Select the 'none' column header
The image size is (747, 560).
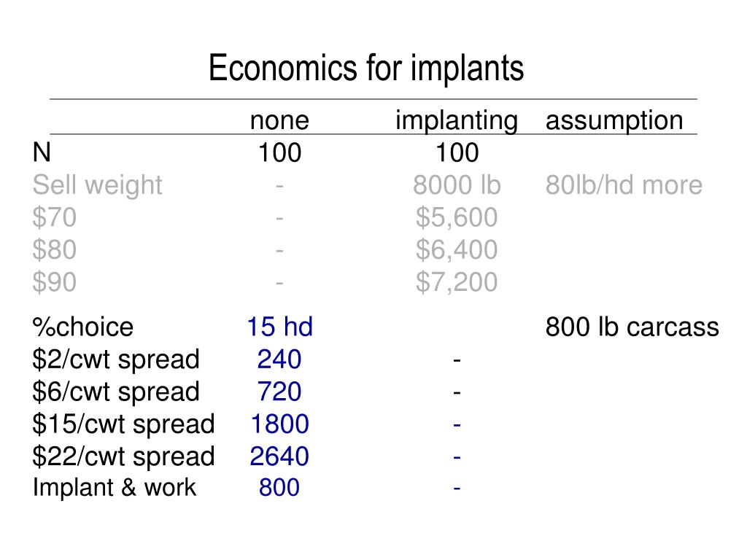tap(279, 120)
